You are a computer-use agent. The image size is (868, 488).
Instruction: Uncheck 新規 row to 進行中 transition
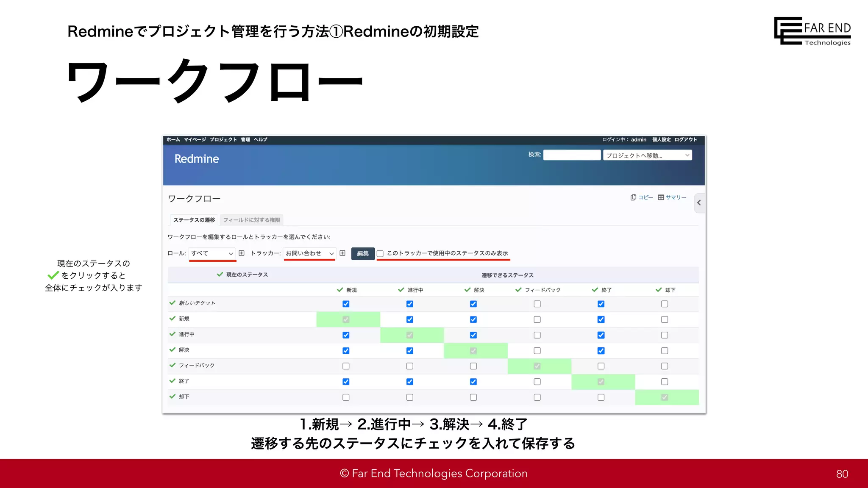[x=409, y=319]
